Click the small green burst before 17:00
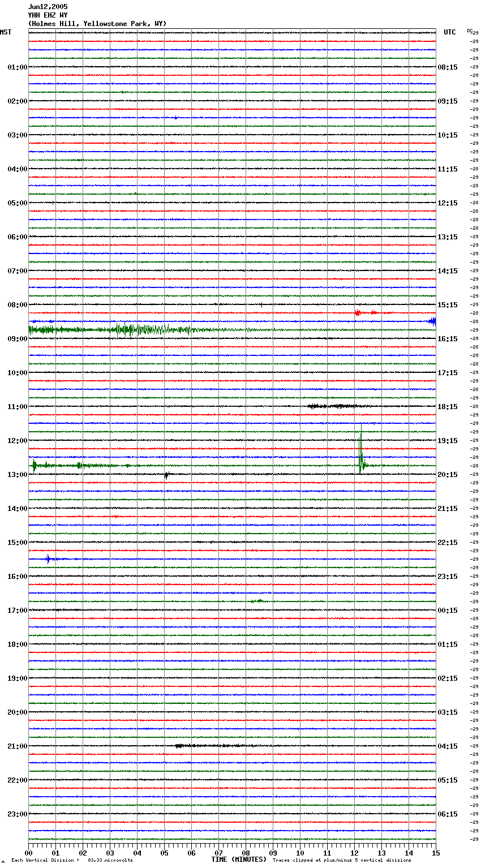The width and height of the screenshot is (481, 868). 257,601
